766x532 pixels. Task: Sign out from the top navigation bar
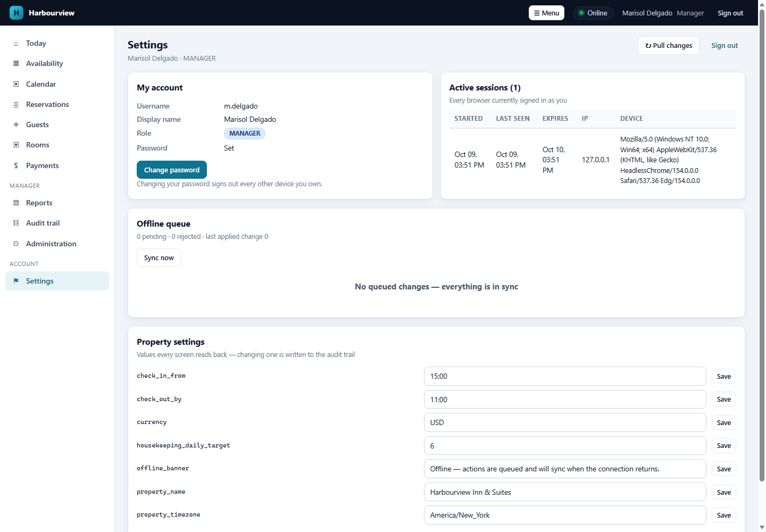click(730, 13)
